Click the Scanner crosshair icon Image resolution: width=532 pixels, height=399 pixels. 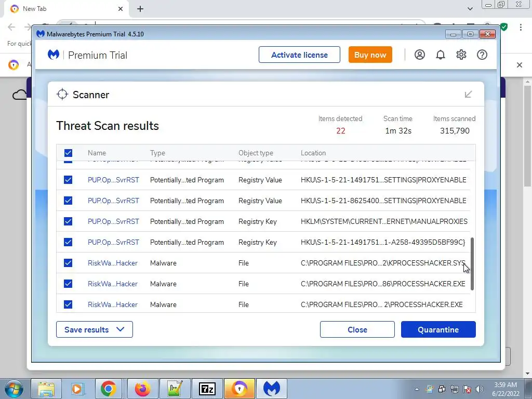62,95
